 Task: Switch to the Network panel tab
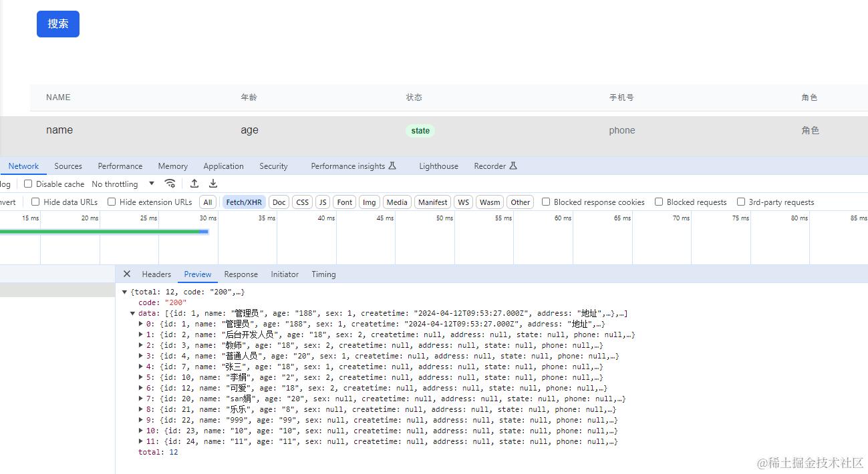pos(23,166)
